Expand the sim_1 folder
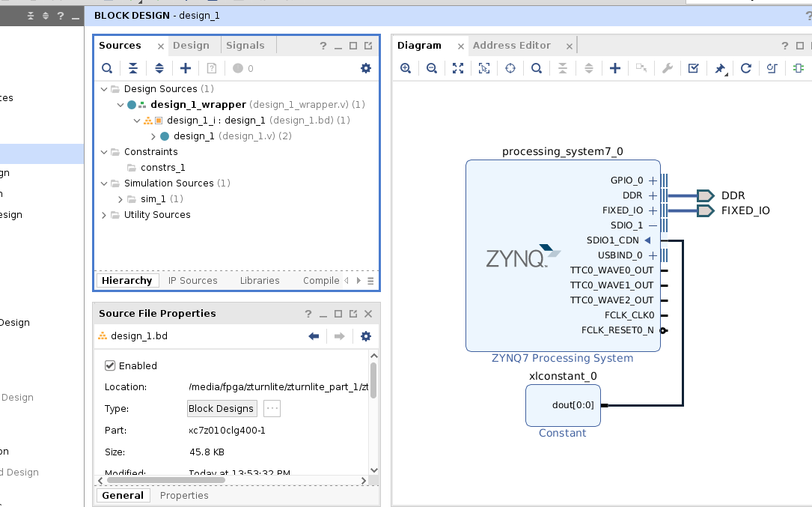 click(120, 199)
